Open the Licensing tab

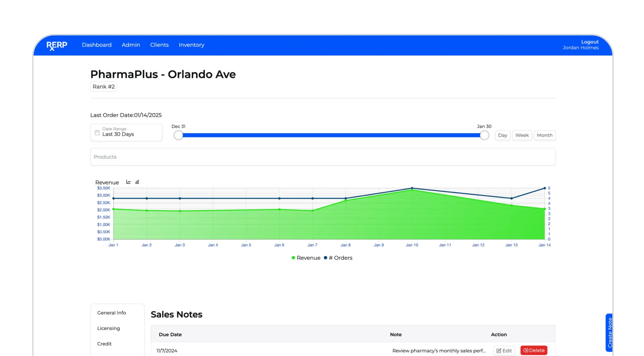point(108,328)
